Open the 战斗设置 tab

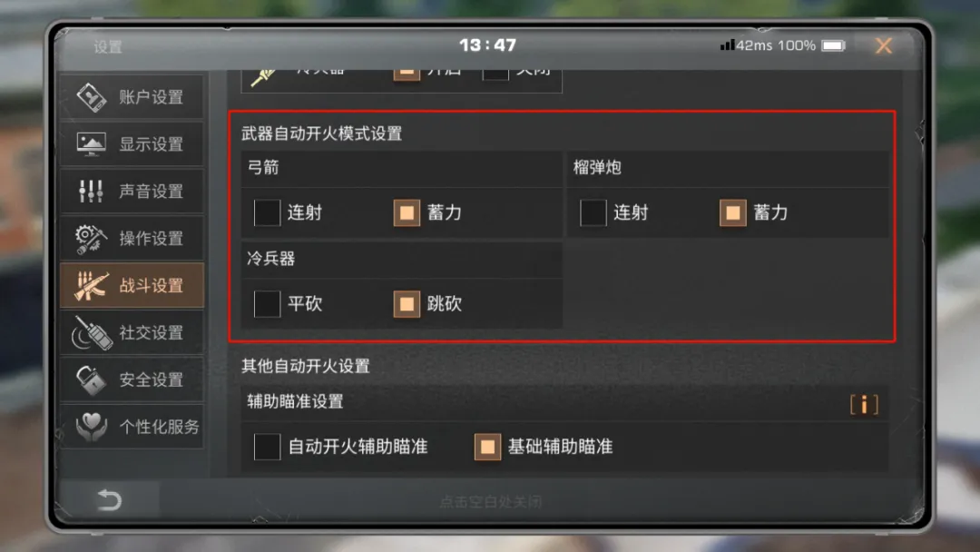click(132, 286)
